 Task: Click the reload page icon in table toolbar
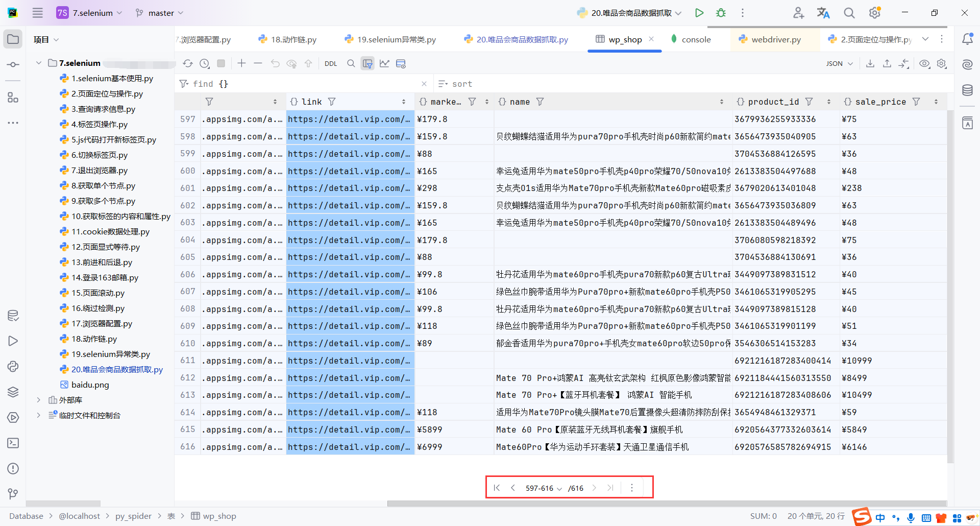(188, 63)
